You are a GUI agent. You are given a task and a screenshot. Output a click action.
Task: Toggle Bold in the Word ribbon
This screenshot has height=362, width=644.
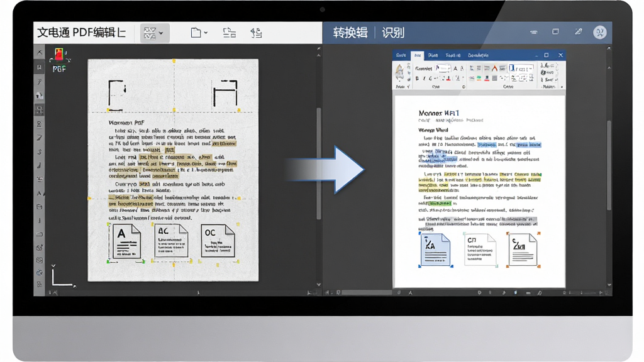[x=417, y=79]
